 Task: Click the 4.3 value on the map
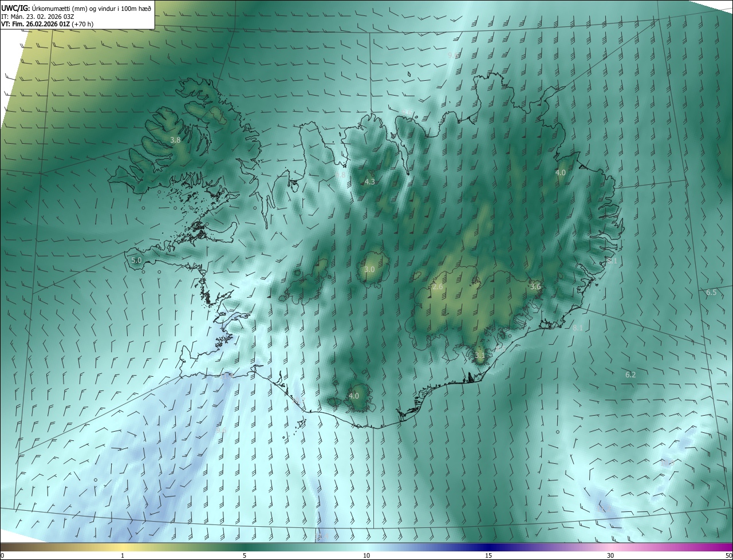coord(369,182)
